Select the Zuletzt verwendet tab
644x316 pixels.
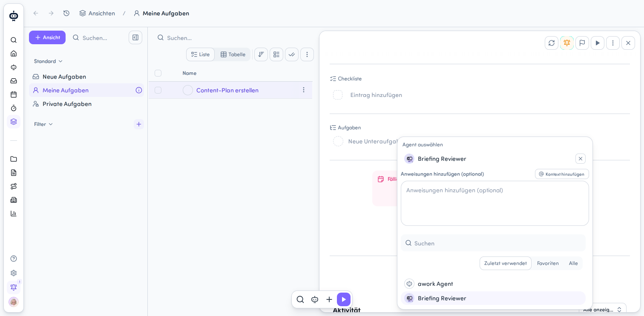coord(506,263)
